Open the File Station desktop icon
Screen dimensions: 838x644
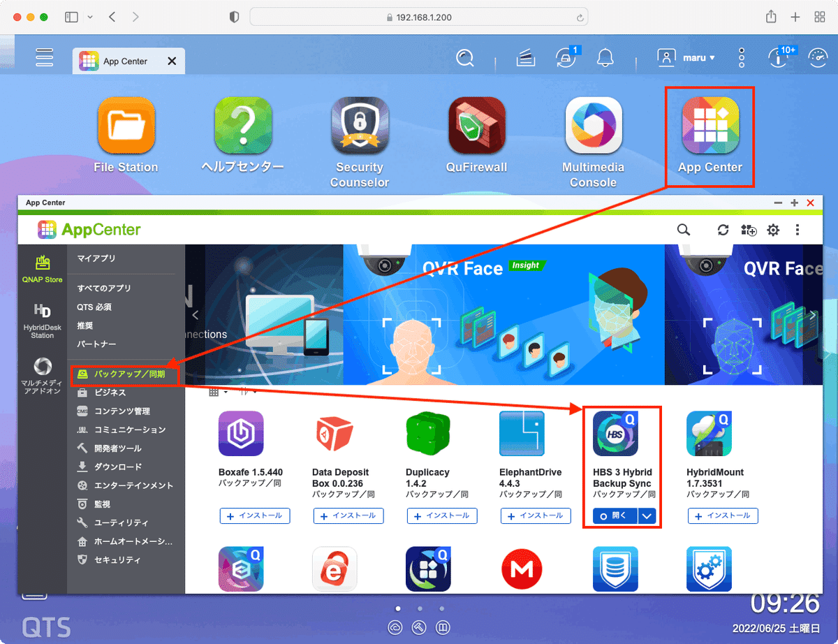[126, 126]
